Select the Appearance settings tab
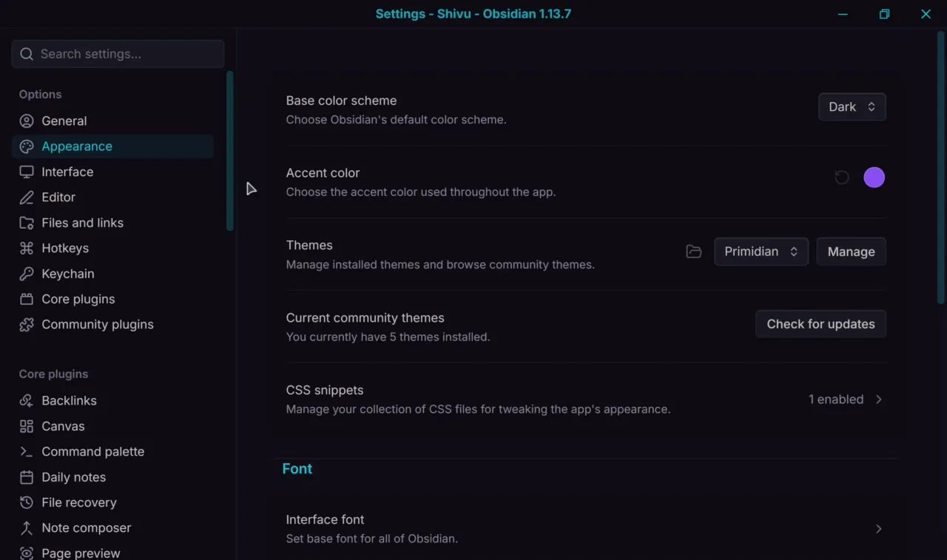947x560 pixels. click(x=112, y=146)
